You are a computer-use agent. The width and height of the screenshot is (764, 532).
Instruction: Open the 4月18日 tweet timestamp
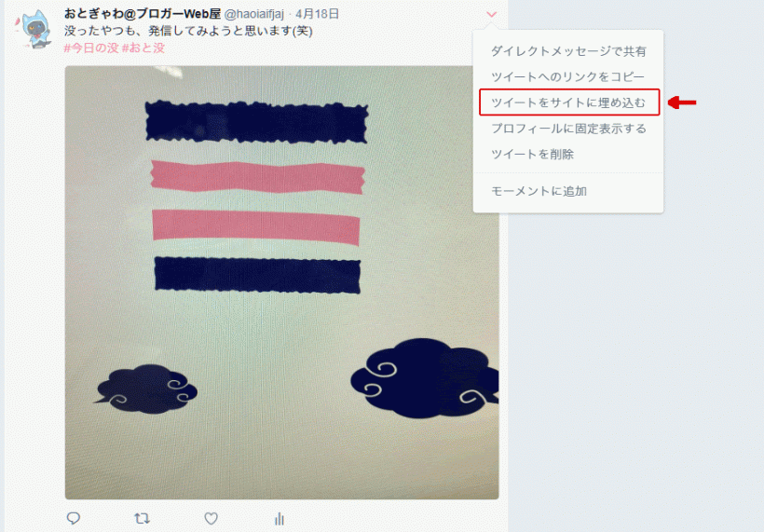[x=317, y=14]
